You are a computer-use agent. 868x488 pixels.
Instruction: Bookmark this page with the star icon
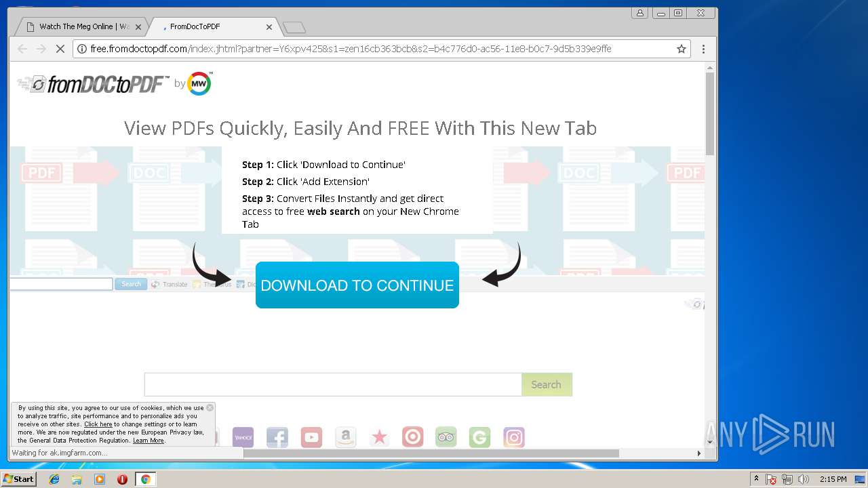(682, 49)
